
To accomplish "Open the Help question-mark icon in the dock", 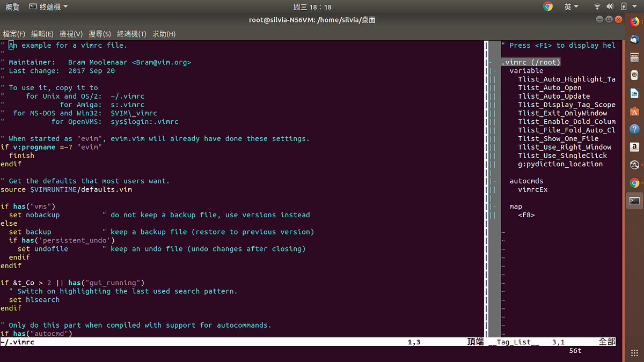I will 634,129.
